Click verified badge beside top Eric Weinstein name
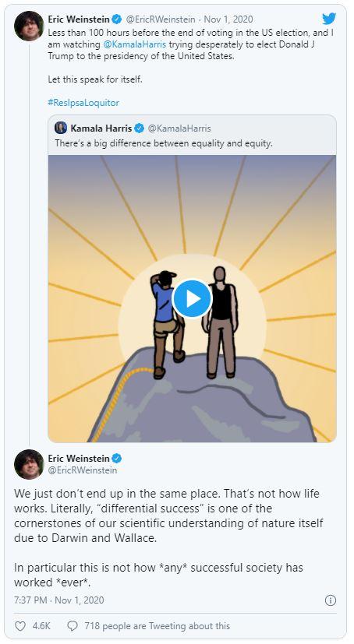Viewport: 354px width, 644px height. (117, 19)
